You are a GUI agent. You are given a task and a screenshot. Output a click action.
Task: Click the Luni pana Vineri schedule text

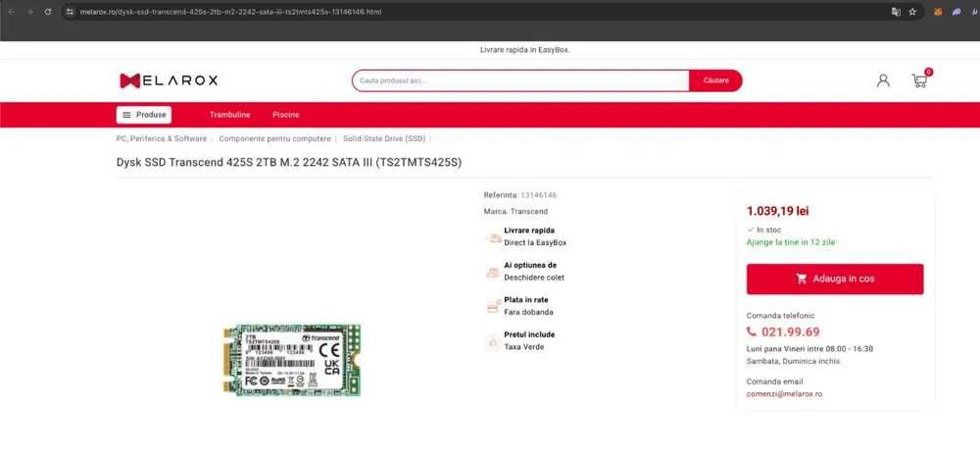[809, 348]
